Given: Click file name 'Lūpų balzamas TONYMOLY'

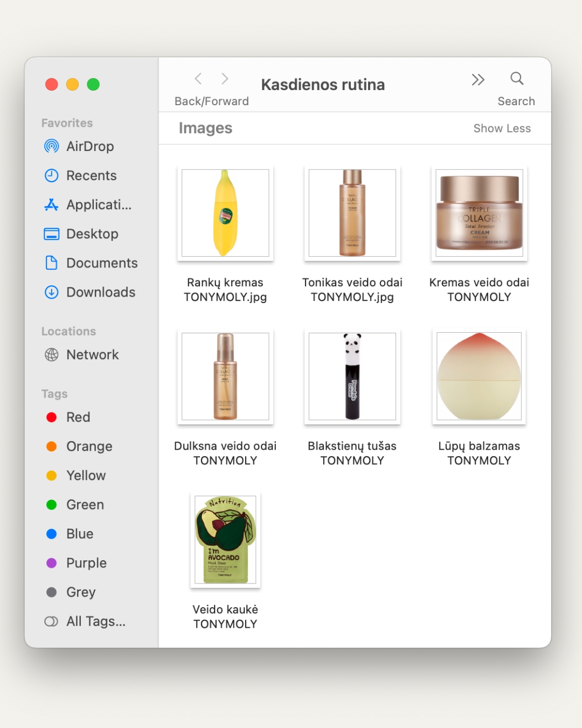Looking at the screenshot, I should coord(479,453).
